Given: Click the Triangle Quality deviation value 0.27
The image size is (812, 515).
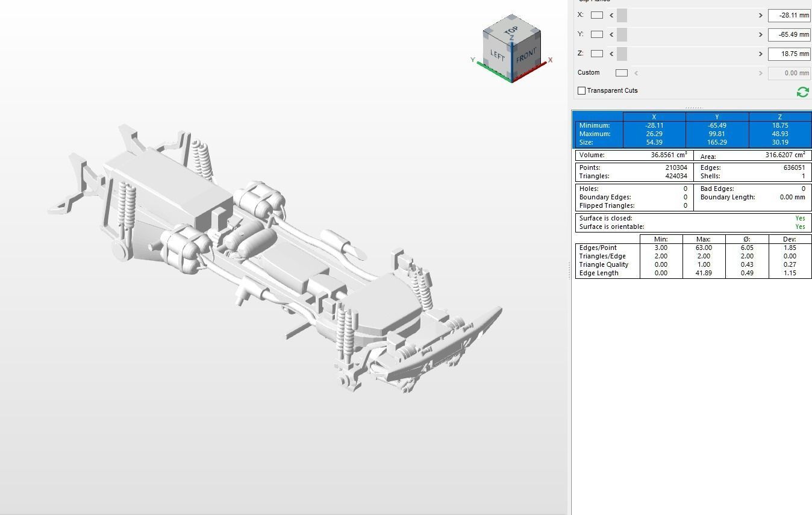Looking at the screenshot, I should click(x=790, y=264).
